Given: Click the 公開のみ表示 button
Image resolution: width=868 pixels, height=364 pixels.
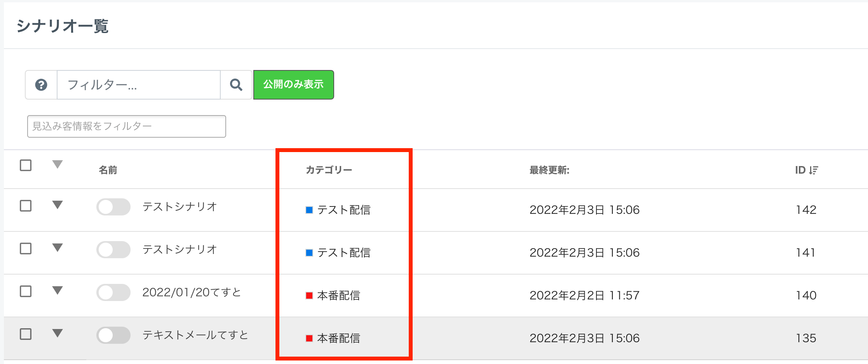Looking at the screenshot, I should click(x=293, y=85).
